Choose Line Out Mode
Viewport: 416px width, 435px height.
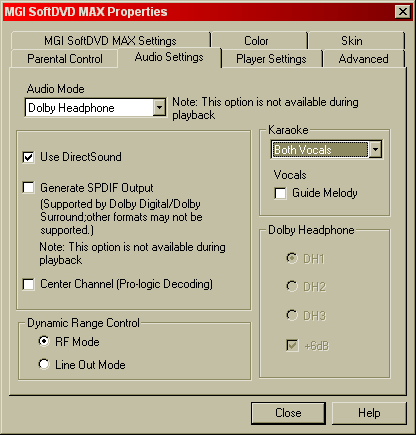[x=44, y=364]
